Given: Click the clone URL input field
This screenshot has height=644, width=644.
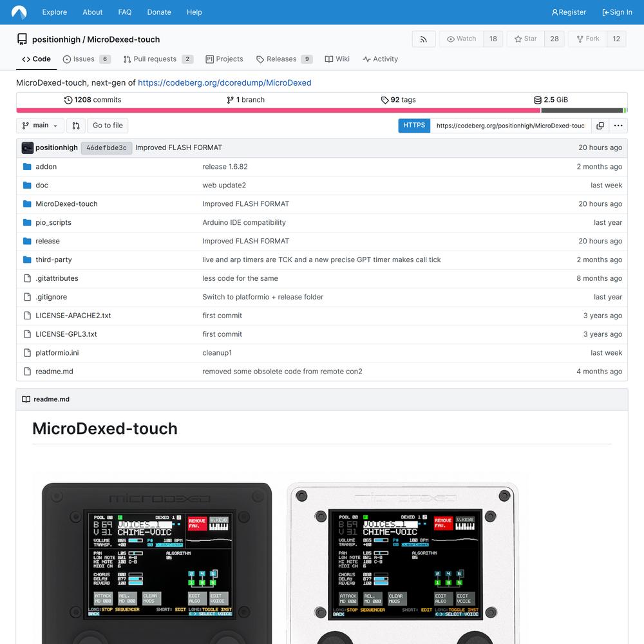Looking at the screenshot, I should (511, 126).
